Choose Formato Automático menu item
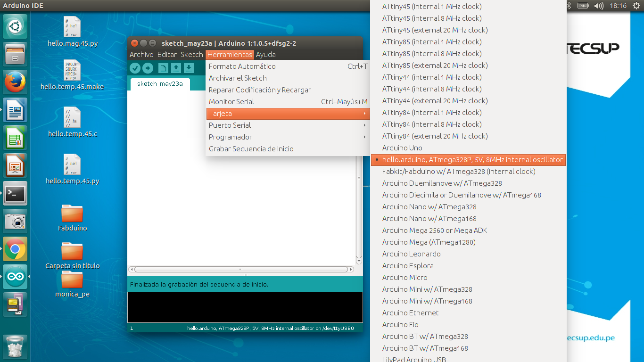The width and height of the screenshot is (644, 362). tap(288, 66)
